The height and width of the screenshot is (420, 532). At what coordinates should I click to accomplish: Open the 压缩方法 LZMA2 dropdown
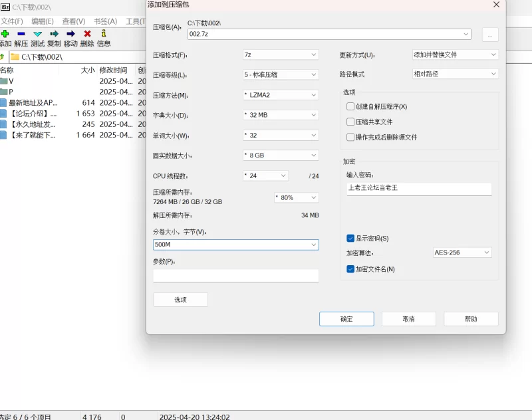(x=281, y=95)
